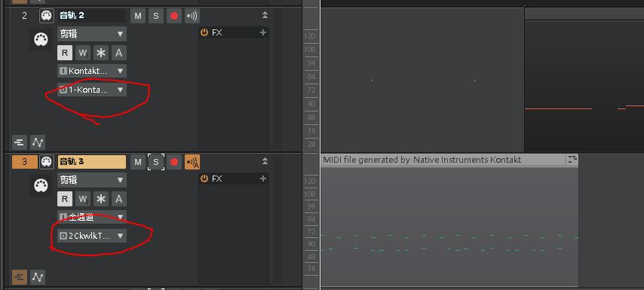Click the large MIDI instrument icon in track 2
This screenshot has width=644, height=290.
[x=41, y=39]
